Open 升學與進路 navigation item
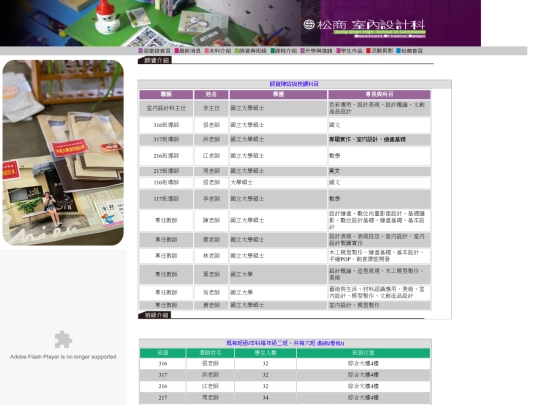This screenshot has height=405, width=540. [x=316, y=51]
